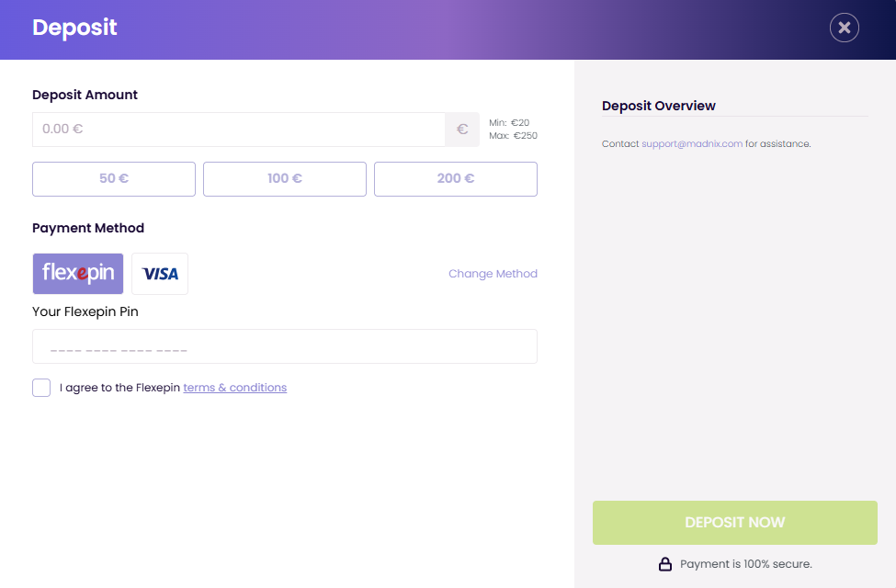Viewport: 896px width, 588px height.
Task: Tick the Flexepin terms agreement checkbox
Action: pos(41,388)
